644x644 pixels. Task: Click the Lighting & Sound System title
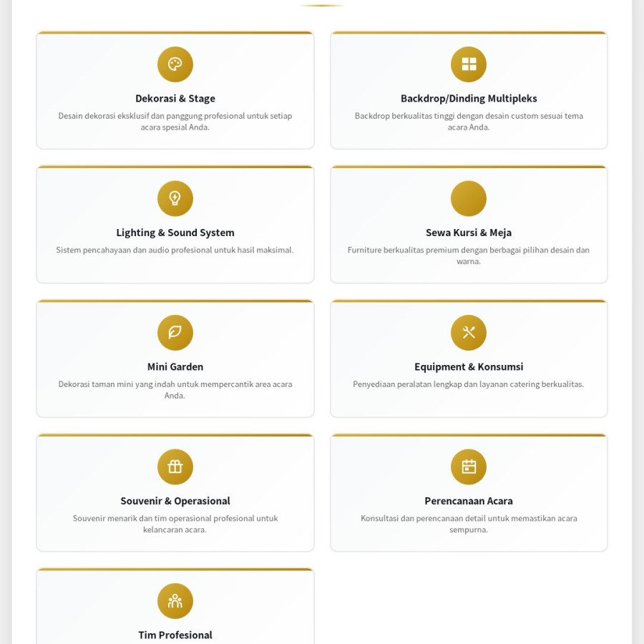(175, 233)
